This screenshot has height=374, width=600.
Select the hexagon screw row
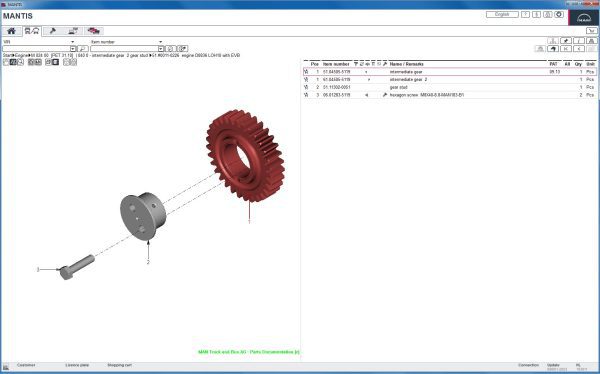click(x=450, y=95)
